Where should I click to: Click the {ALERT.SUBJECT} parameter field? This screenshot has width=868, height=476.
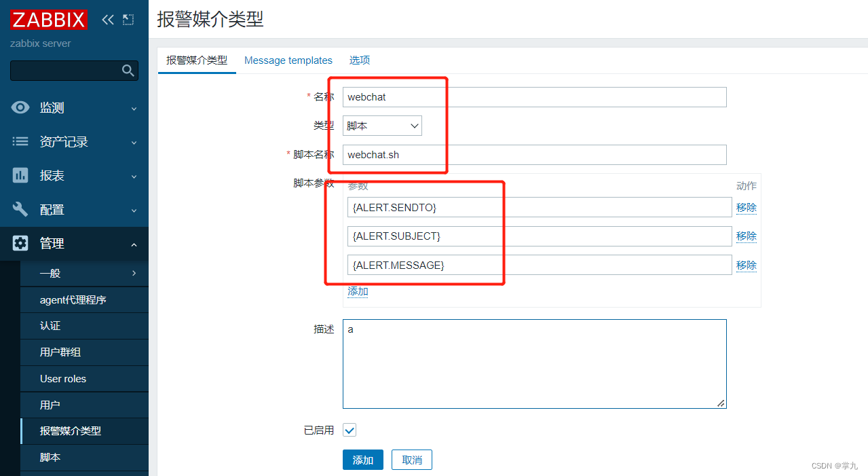point(540,236)
